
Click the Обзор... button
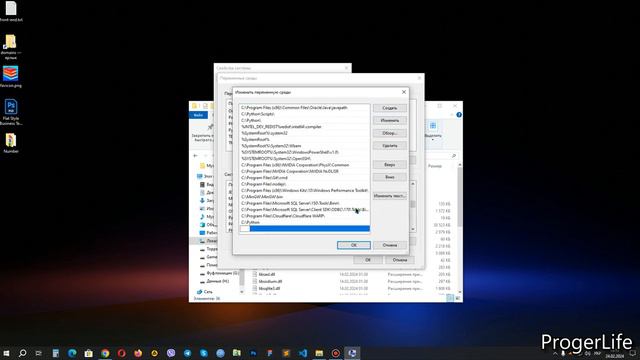click(389, 133)
